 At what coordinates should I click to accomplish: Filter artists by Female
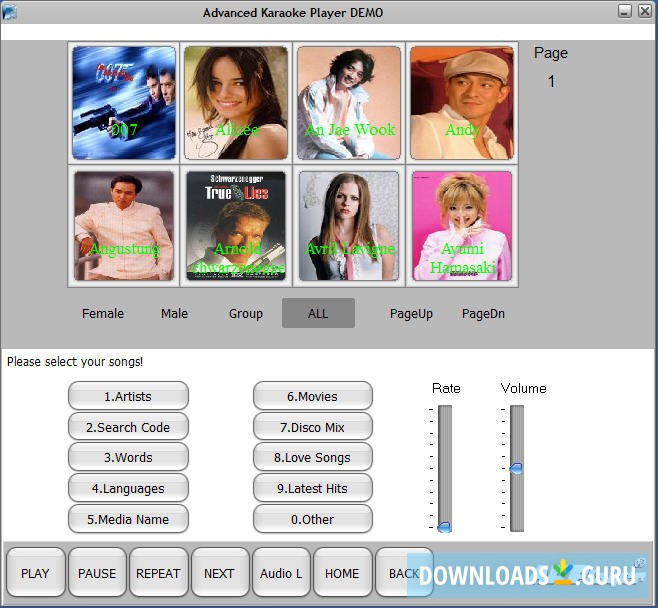[x=103, y=313]
